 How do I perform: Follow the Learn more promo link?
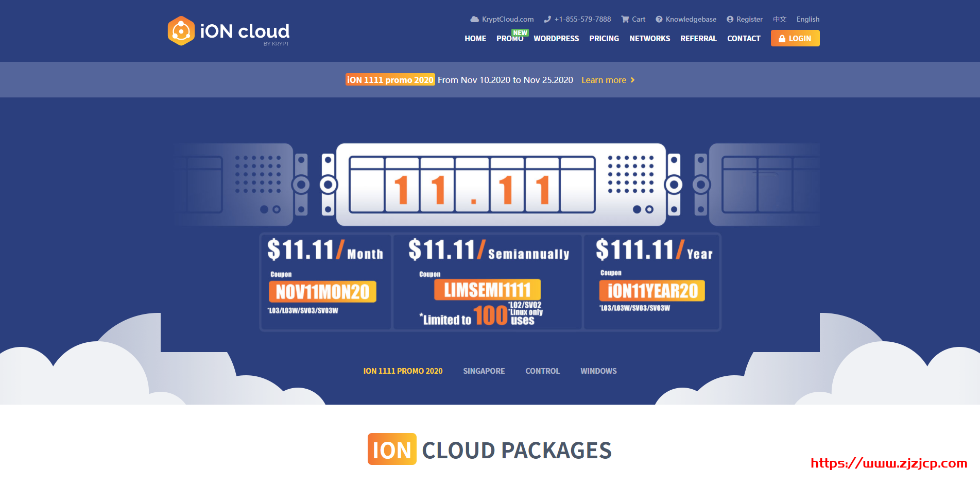pos(604,80)
